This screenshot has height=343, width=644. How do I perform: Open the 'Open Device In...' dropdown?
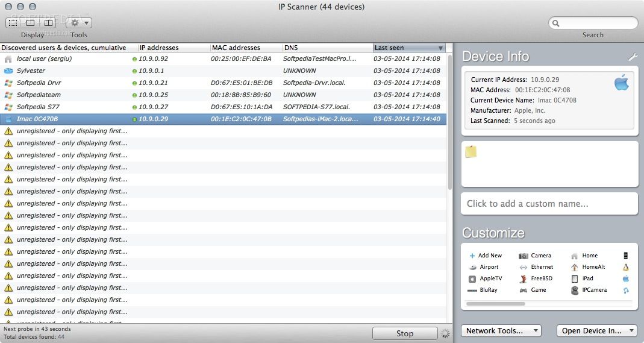[x=597, y=331]
